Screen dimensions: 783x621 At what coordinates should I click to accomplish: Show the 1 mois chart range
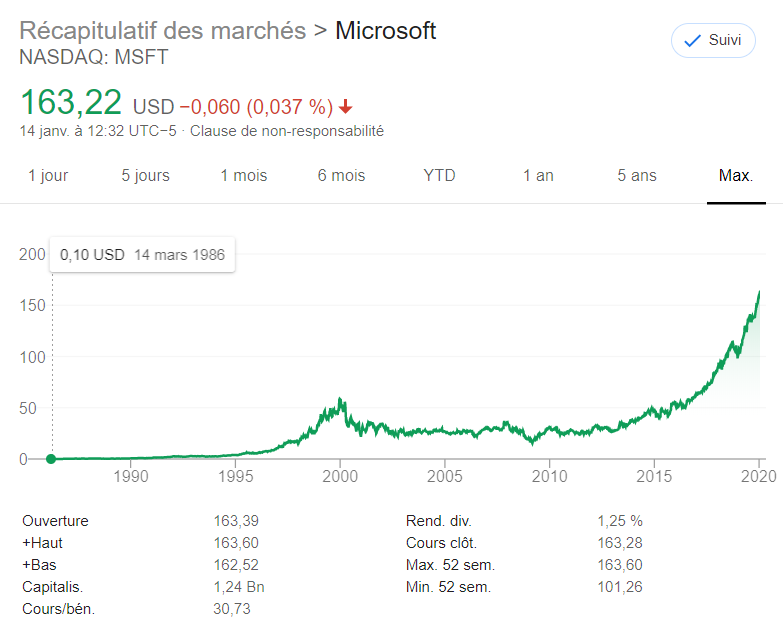[x=244, y=176]
